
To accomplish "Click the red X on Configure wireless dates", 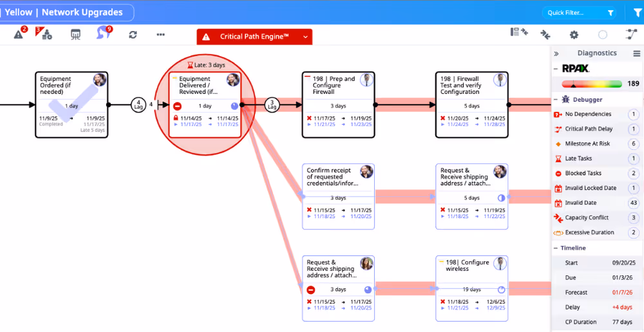I will tap(443, 302).
